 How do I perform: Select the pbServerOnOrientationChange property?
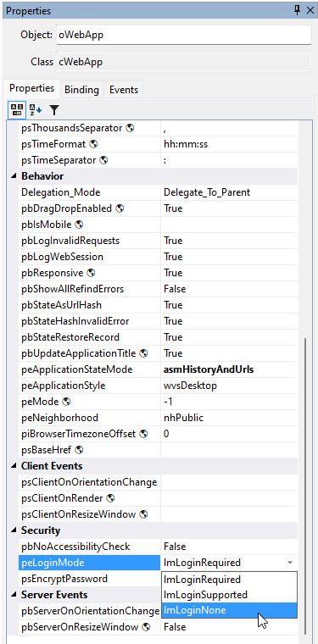pyautogui.click(x=91, y=611)
